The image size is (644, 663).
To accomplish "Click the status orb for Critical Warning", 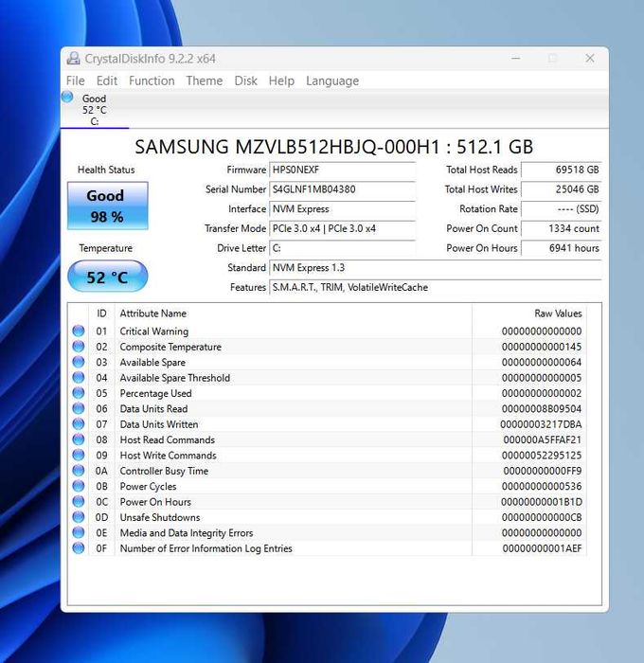I will click(79, 331).
